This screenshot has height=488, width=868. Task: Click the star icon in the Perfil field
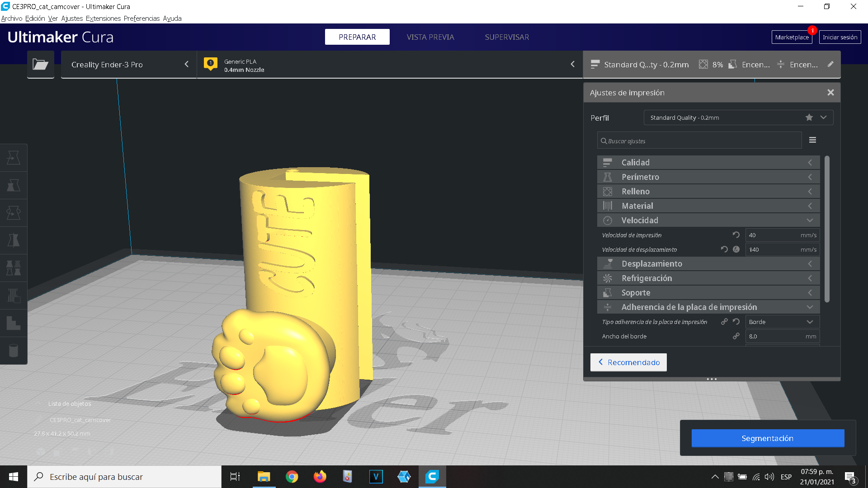pos(809,117)
